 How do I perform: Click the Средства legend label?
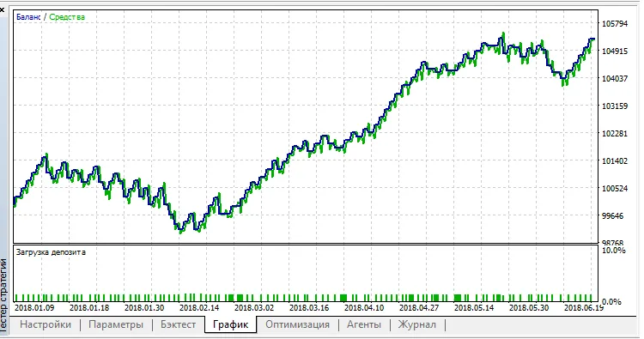[x=67, y=17]
